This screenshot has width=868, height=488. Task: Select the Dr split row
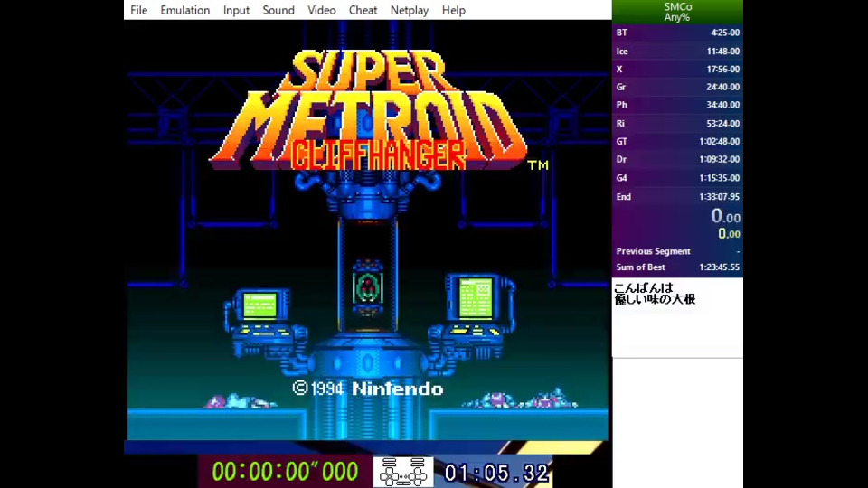[677, 159]
